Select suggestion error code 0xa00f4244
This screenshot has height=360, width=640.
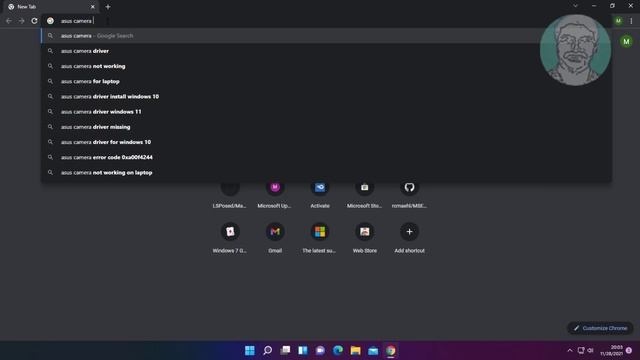326,157
